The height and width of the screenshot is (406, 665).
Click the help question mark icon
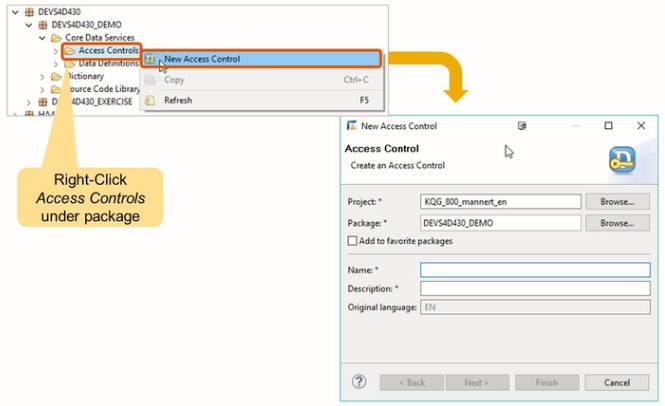pos(359,382)
